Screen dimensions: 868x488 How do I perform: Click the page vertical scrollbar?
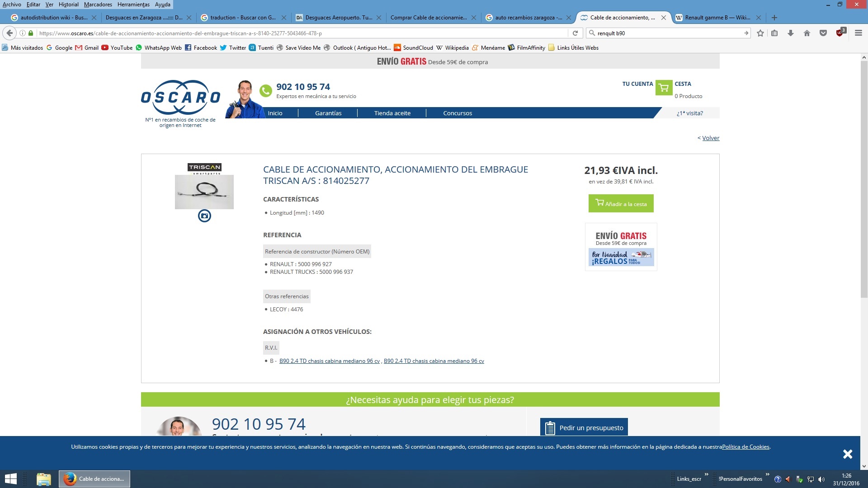point(864,181)
